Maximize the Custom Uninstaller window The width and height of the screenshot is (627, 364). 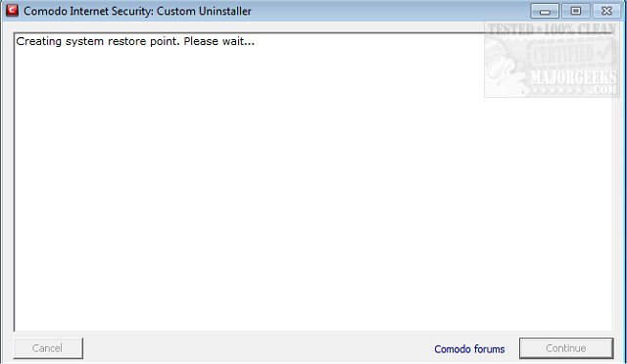[x=575, y=11]
